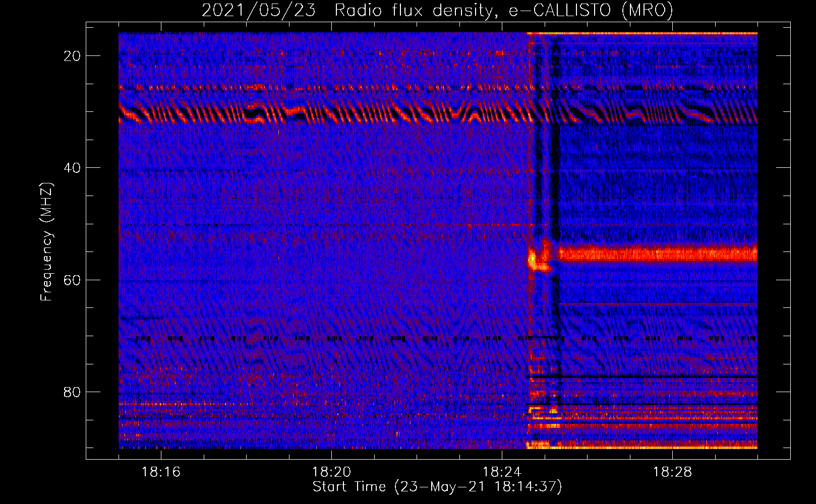Click the 60 MHz frequency tick label
This screenshot has height=504, width=816.
coord(72,280)
